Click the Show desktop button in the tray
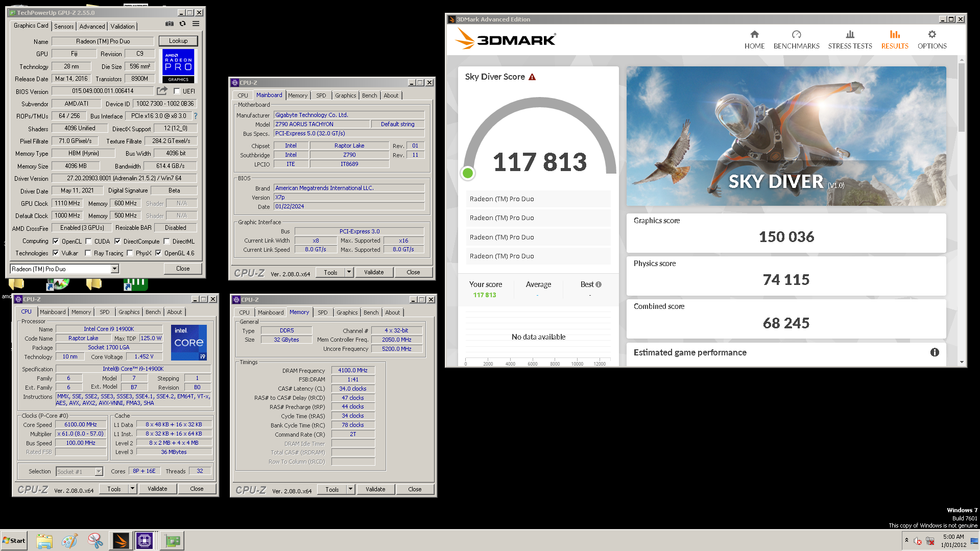This screenshot has width=980, height=551. [x=975, y=540]
